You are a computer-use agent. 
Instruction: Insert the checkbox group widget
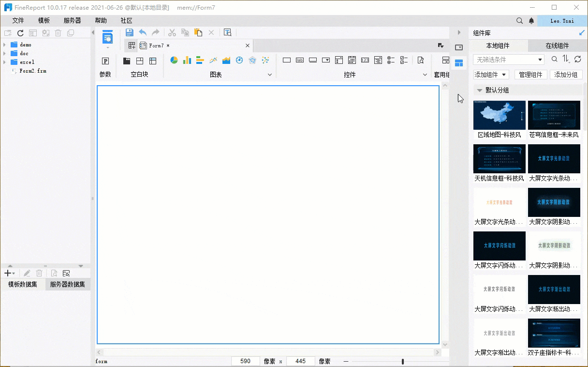pos(404,60)
